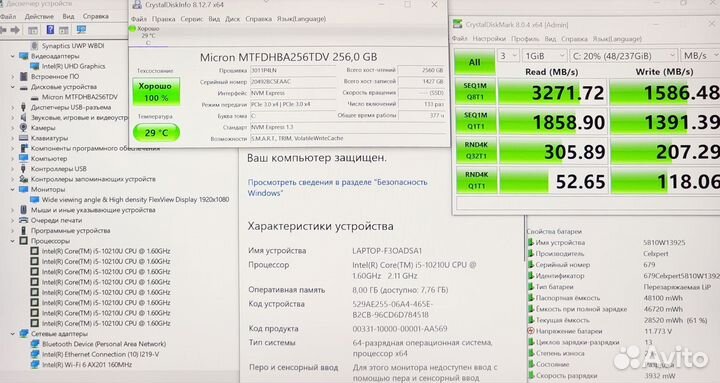Click the speaker icon beside Звуковые, игровые
The height and width of the screenshot is (383, 720).
click(x=23, y=118)
